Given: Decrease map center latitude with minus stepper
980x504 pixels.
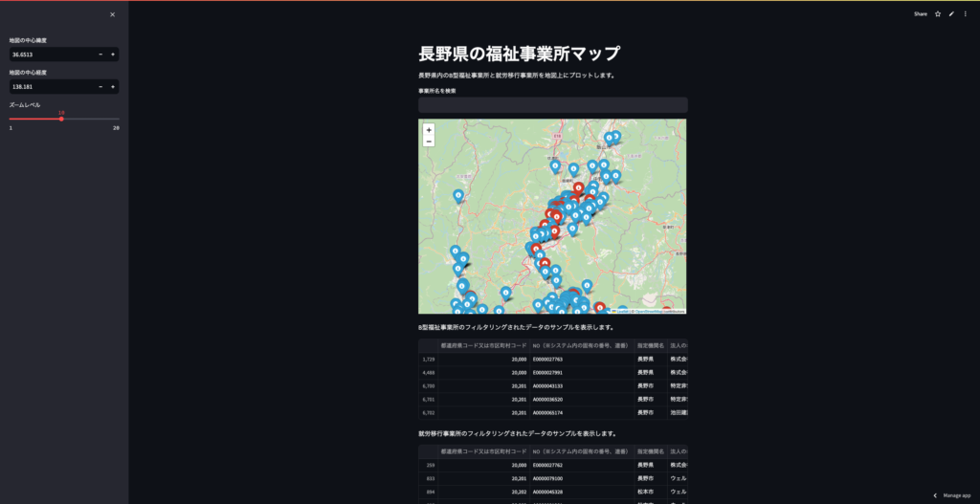Looking at the screenshot, I should tap(100, 55).
